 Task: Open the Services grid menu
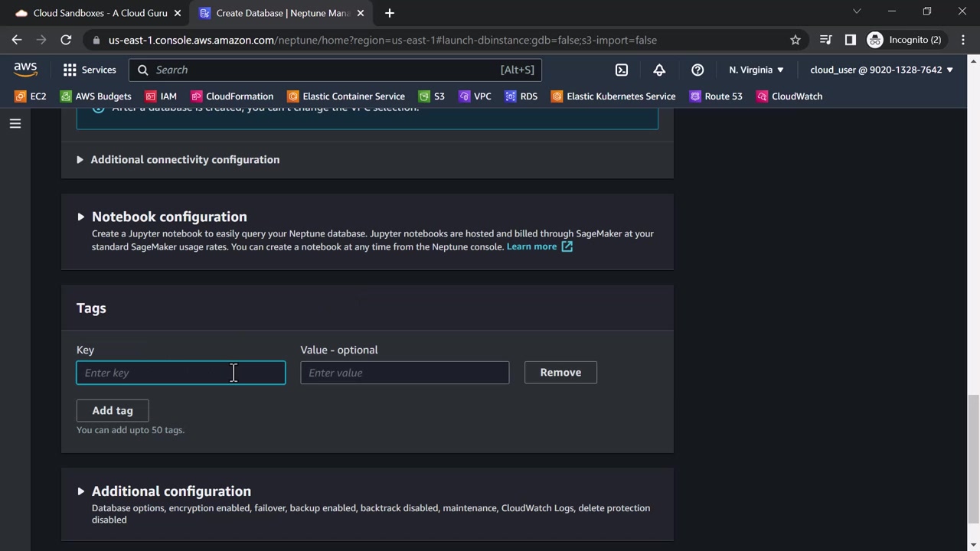coord(90,70)
